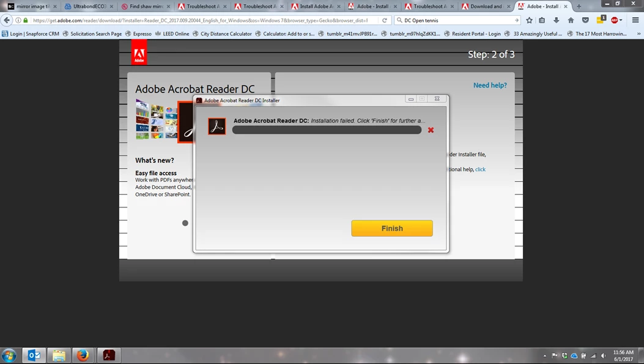The image size is (644, 364).
Task: Click the search go arrow in search box
Action: (x=517, y=20)
